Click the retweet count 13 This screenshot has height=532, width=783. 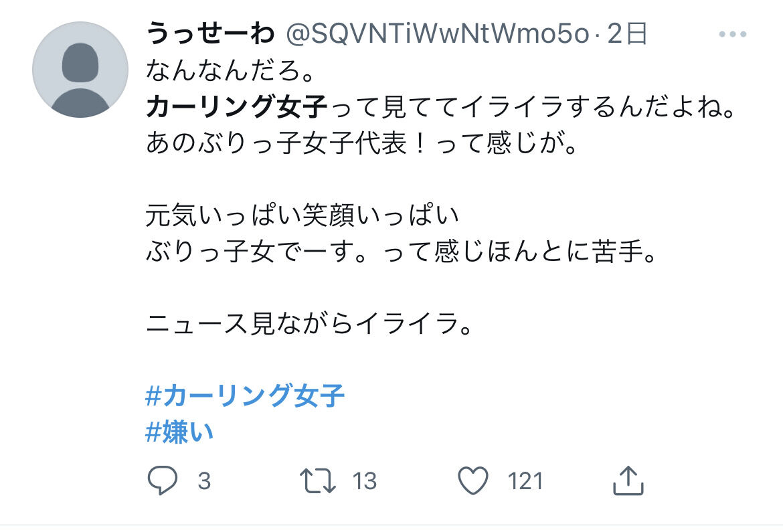(365, 481)
